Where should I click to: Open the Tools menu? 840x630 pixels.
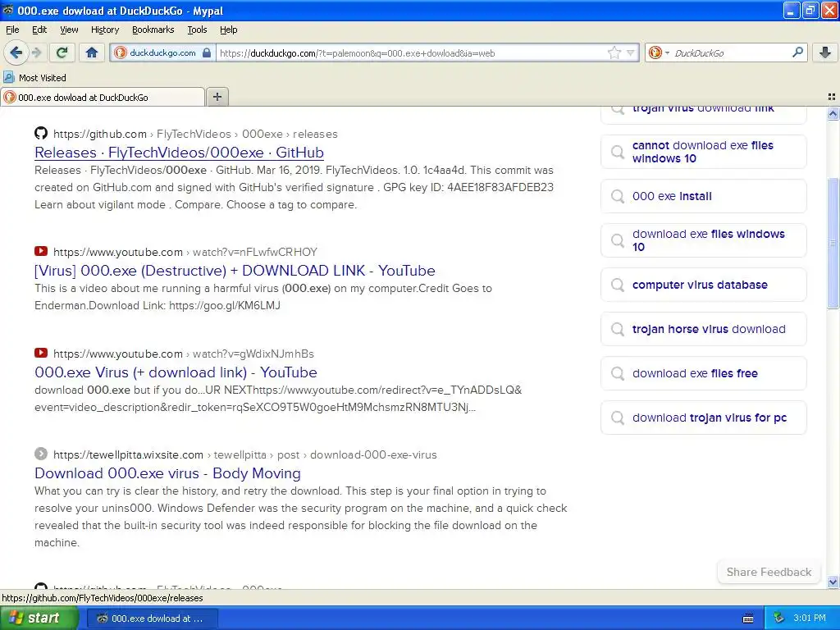point(197,30)
